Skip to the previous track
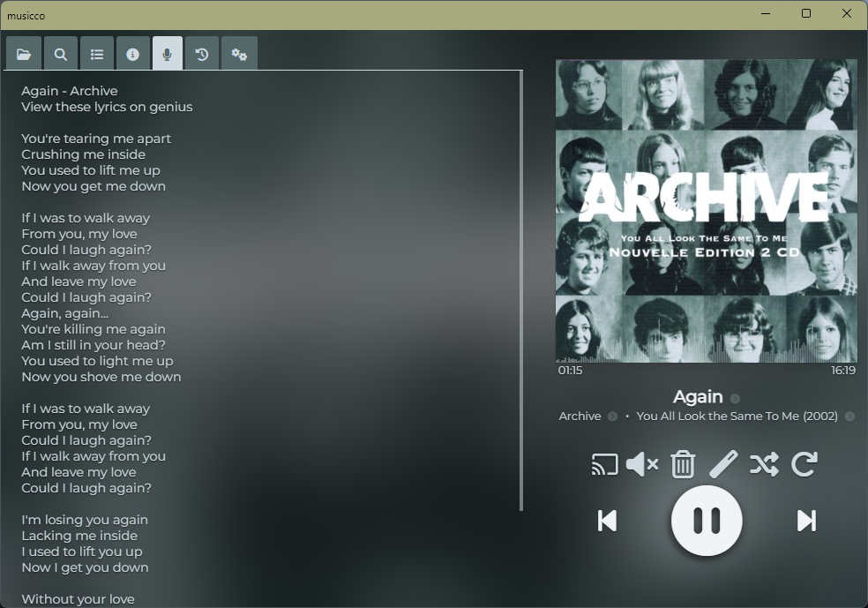Screen dimensions: 868x608 coord(607,521)
